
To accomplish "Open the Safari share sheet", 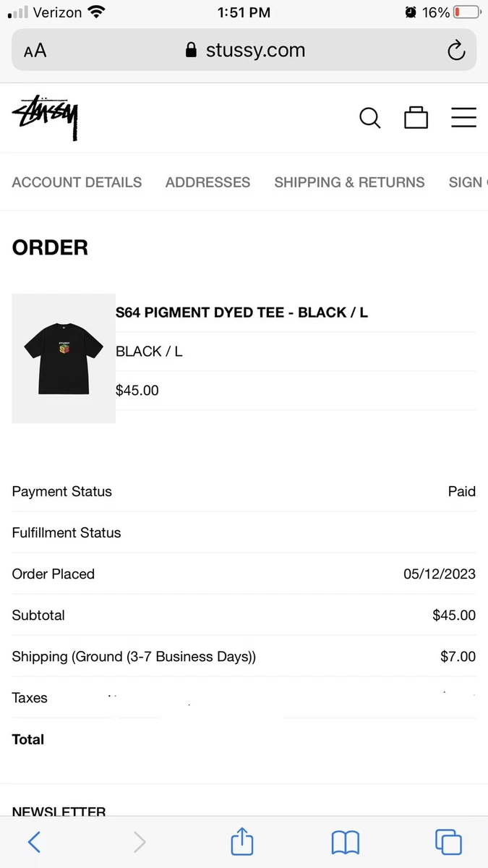I will tap(242, 841).
